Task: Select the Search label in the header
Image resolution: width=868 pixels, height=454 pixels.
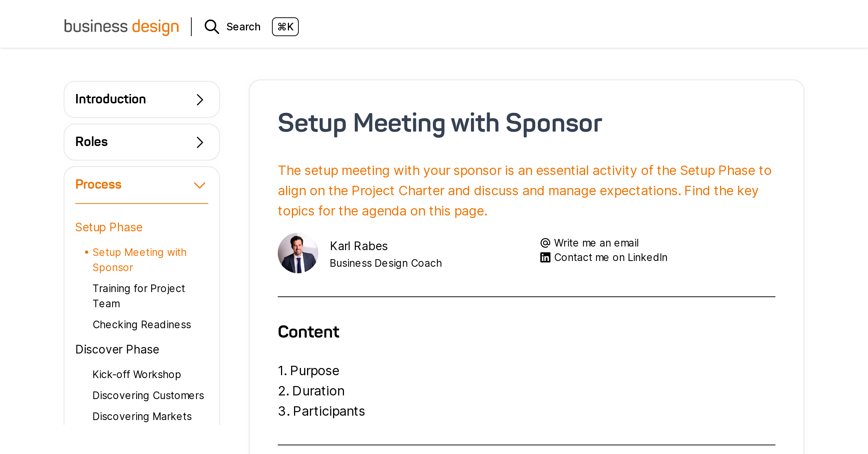Action: [x=243, y=26]
